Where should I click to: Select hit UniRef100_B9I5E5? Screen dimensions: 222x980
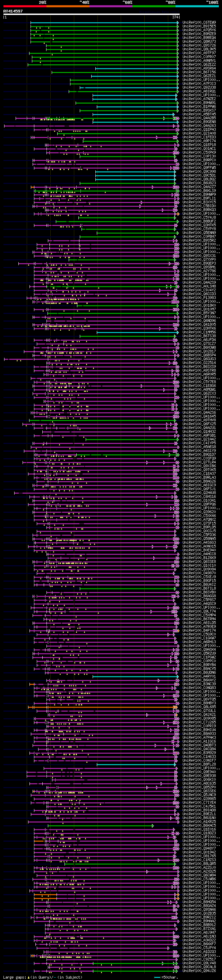(199, 26)
